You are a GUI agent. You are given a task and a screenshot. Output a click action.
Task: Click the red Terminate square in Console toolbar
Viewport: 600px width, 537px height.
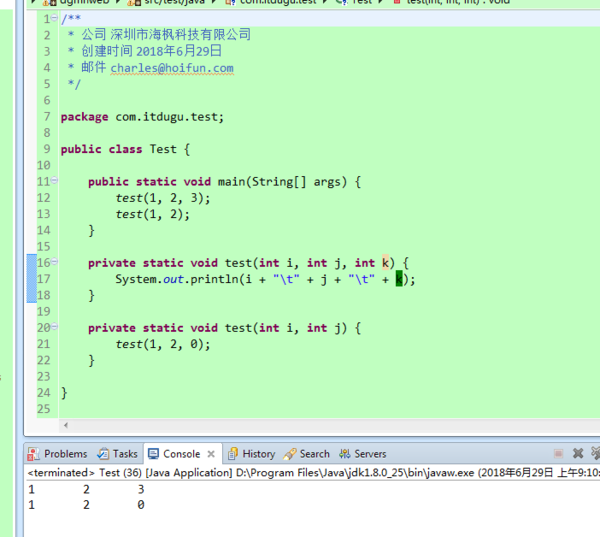coord(558,454)
